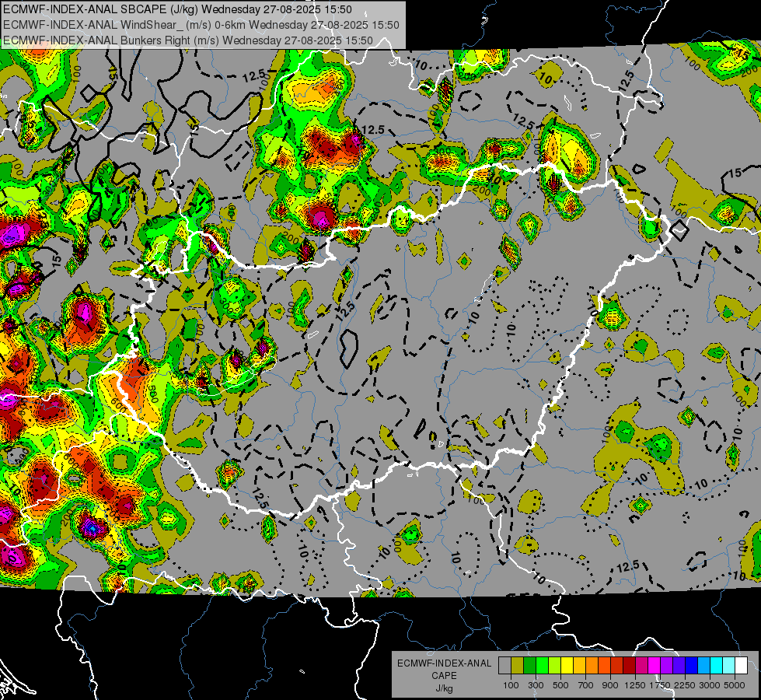Select the pinkish crimson legend swatch
Viewport: 761px width, 700px height.
tap(641, 665)
